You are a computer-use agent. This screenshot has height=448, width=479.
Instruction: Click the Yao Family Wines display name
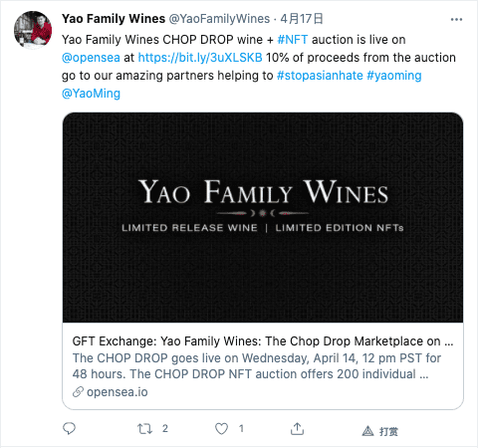click(x=114, y=19)
